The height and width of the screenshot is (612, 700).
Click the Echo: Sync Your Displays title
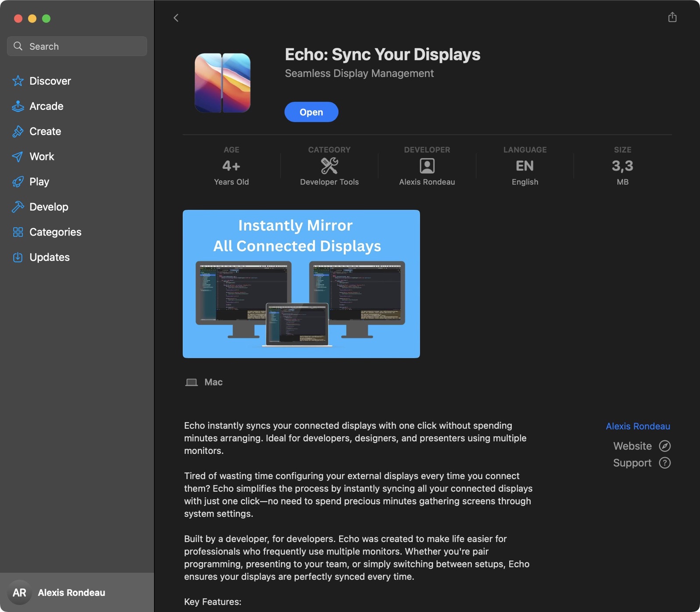coord(382,54)
